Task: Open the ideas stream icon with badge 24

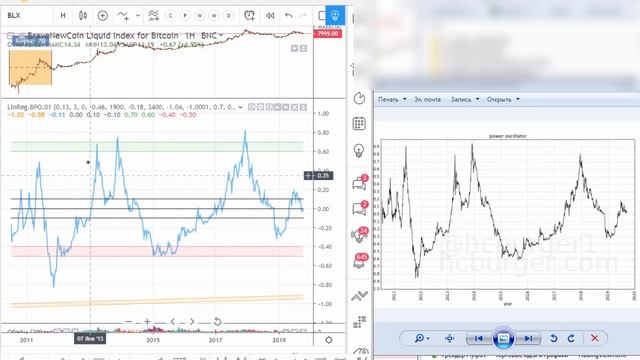Action: tap(360, 234)
